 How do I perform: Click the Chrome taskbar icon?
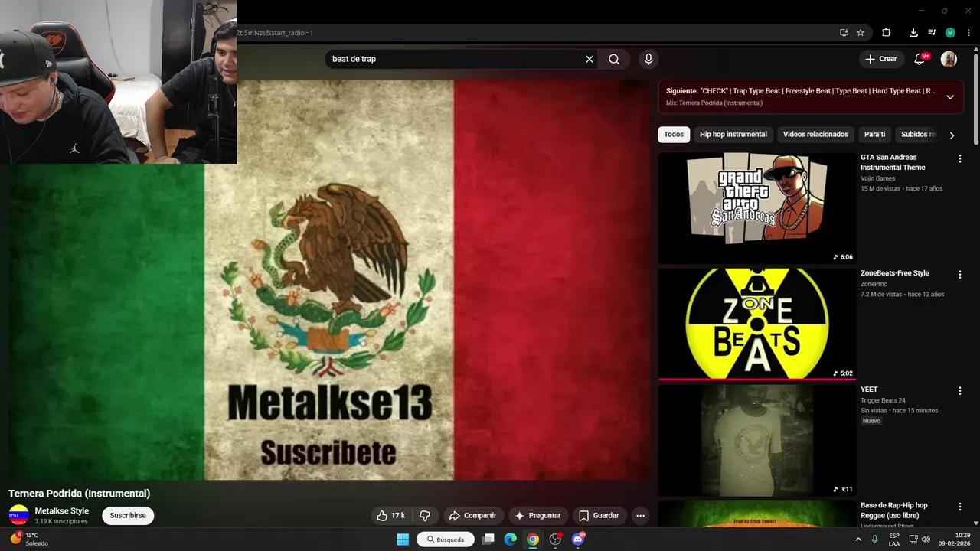tap(533, 540)
